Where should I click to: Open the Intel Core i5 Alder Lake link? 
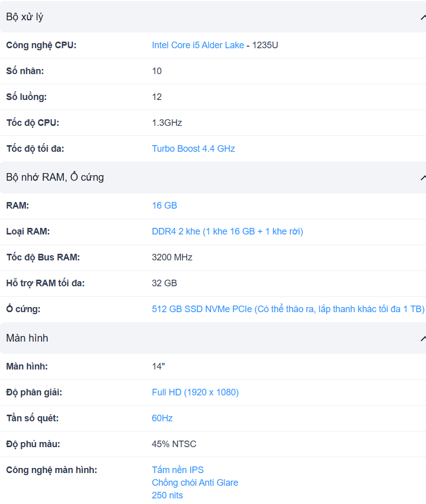coord(198,45)
